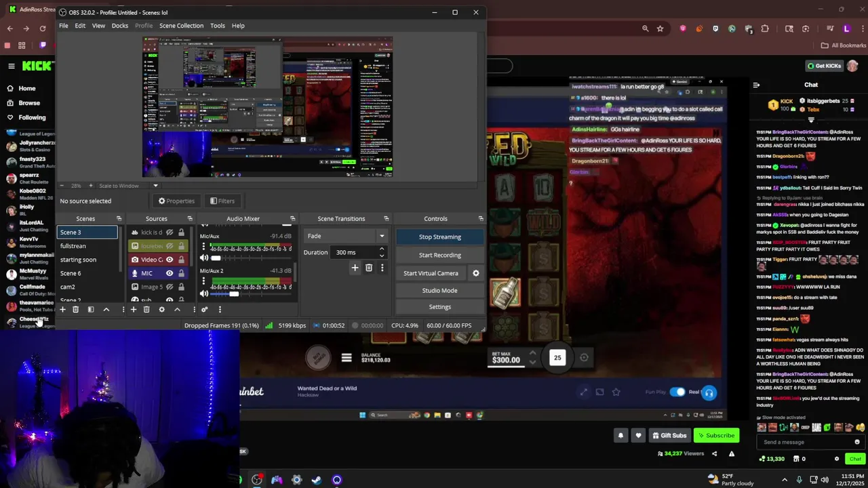Pop out the Scenes dock

click(119, 218)
